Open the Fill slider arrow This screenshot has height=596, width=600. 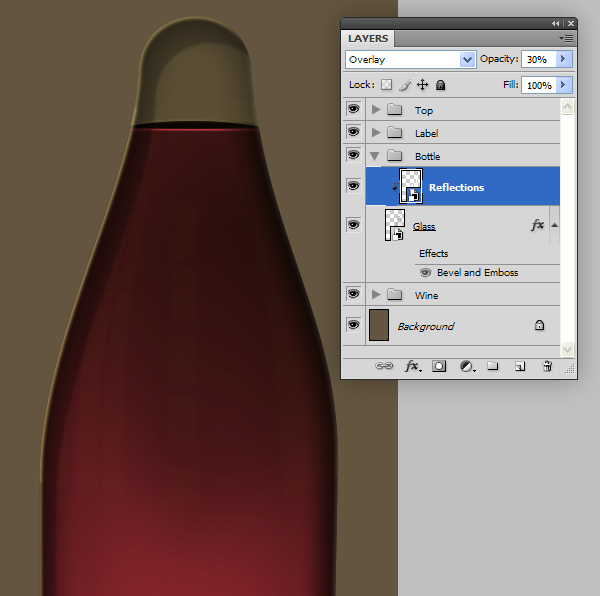[563, 85]
